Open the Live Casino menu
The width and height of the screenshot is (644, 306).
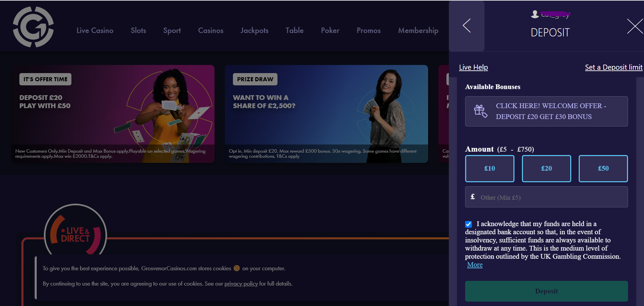point(95,30)
